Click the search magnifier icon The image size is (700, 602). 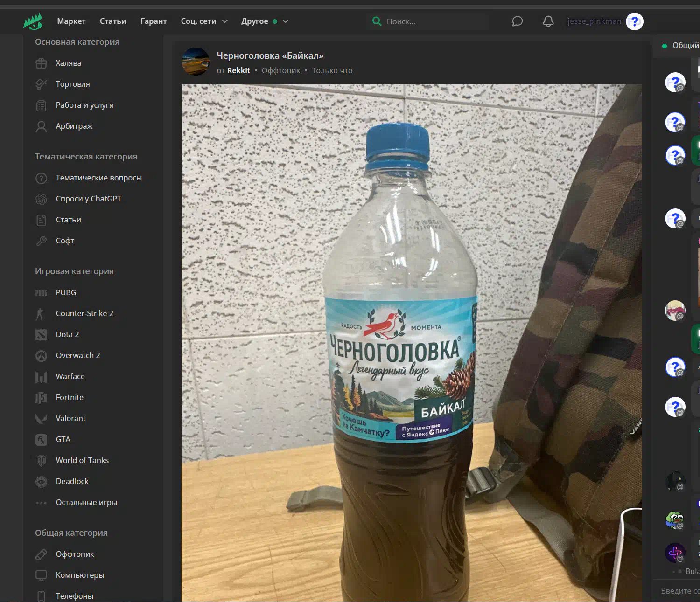[x=377, y=21]
